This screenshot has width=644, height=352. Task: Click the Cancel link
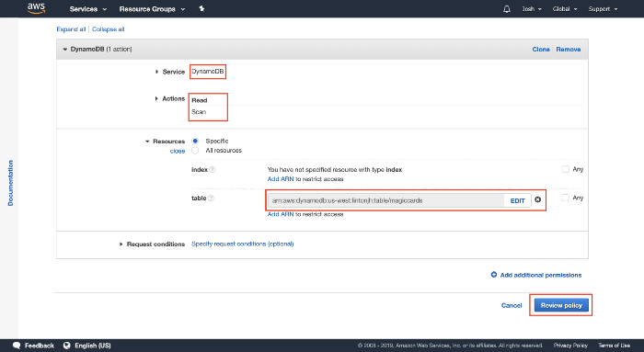512,305
